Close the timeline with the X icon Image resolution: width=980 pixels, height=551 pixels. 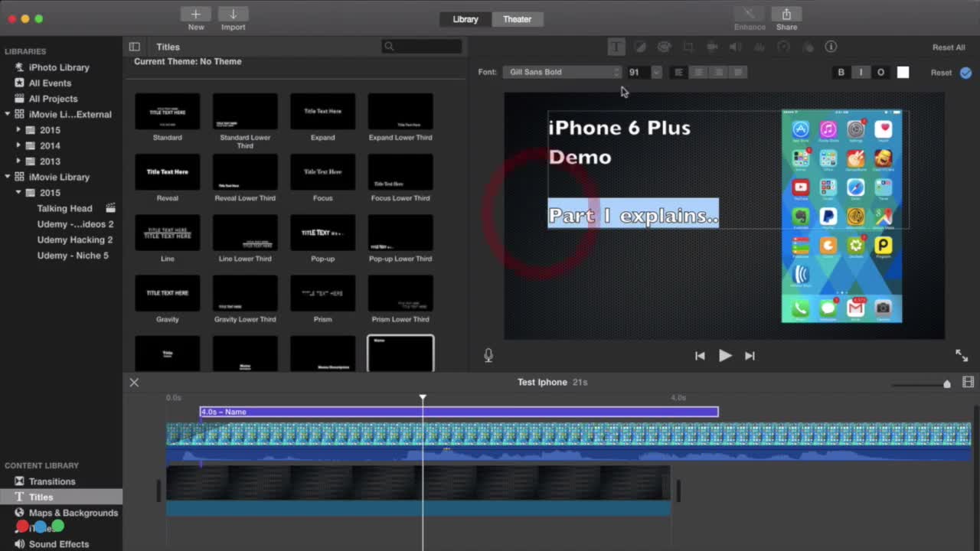pos(134,383)
